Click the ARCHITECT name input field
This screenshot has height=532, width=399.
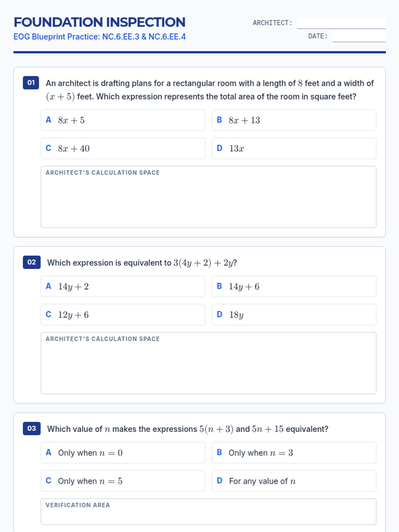341,23
